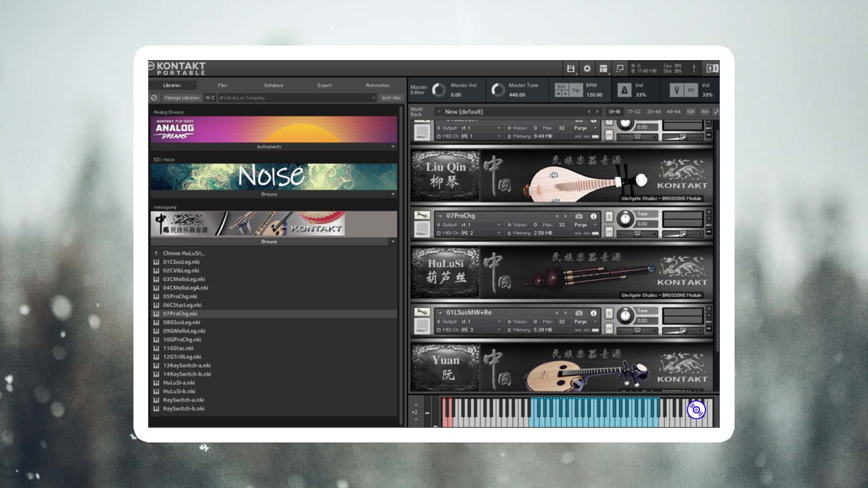The width and height of the screenshot is (868, 488).
Task: Adjust Tune knob on 07ProChg
Action: [x=625, y=220]
